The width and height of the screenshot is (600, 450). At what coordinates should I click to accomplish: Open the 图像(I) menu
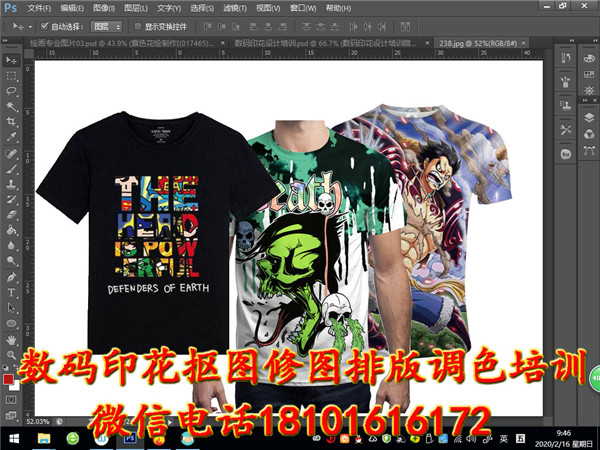pos(104,8)
